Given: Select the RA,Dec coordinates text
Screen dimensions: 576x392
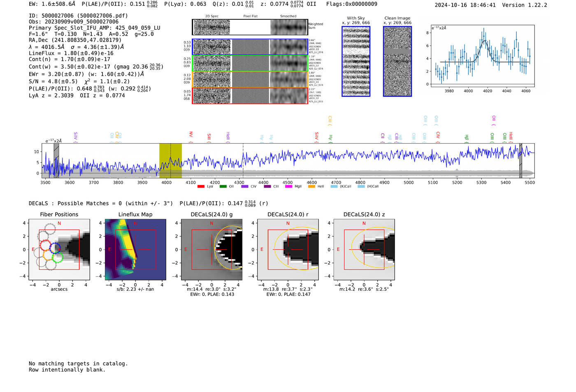Looking at the screenshot, I should (x=75, y=40).
